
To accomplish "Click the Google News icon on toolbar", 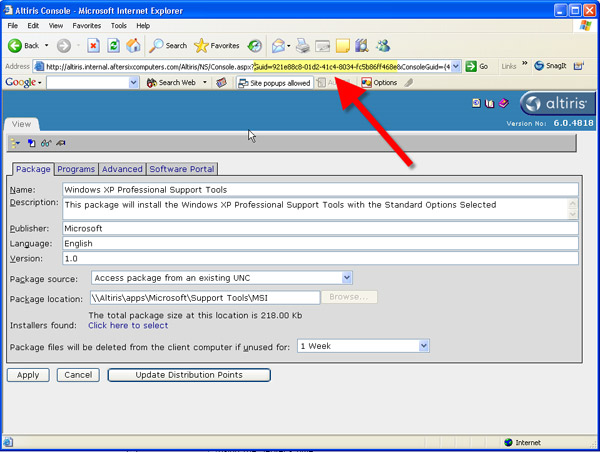I will pos(222,82).
